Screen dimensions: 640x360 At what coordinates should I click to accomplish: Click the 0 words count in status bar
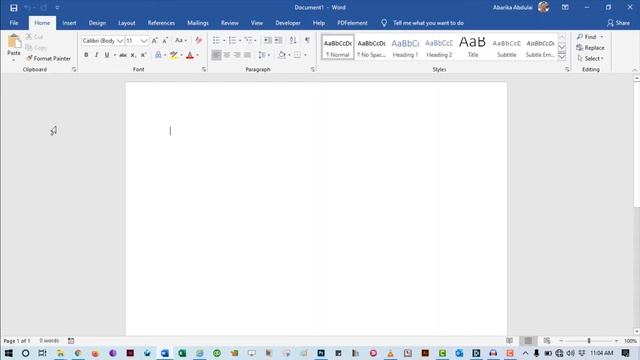49,341
